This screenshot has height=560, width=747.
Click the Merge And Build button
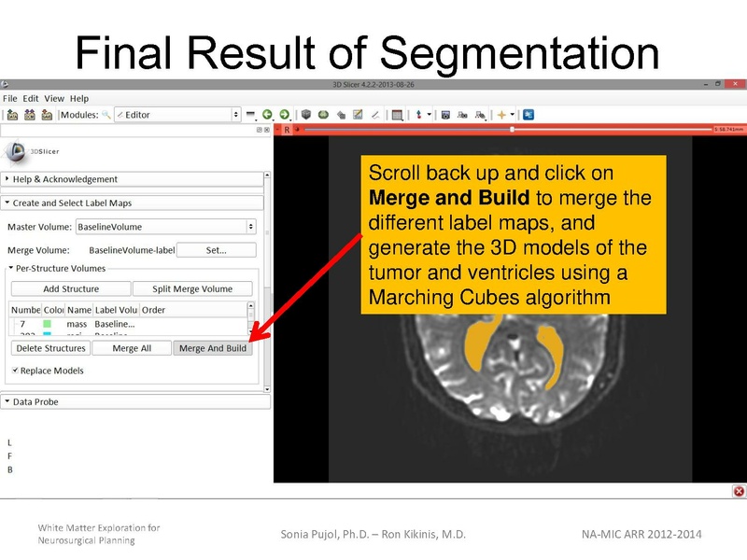coord(213,347)
